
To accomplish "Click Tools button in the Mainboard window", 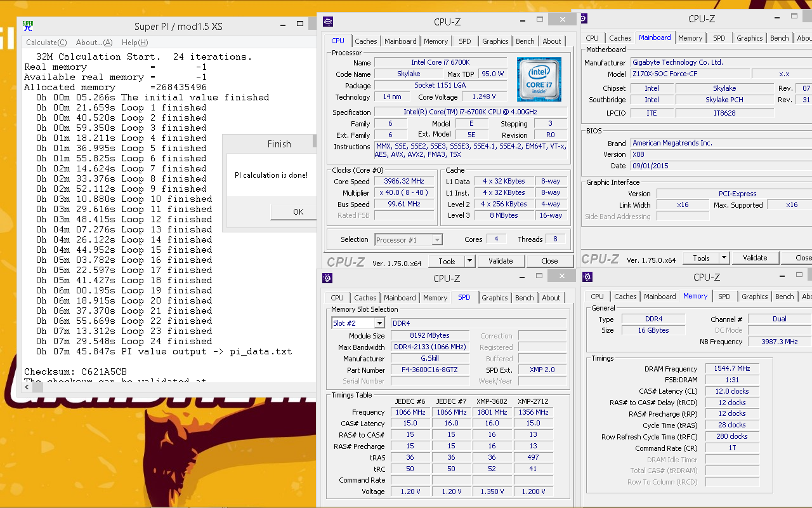I will click(701, 258).
